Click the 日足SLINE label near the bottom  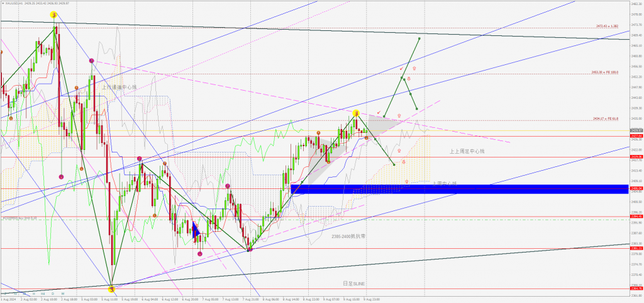pos(353,284)
